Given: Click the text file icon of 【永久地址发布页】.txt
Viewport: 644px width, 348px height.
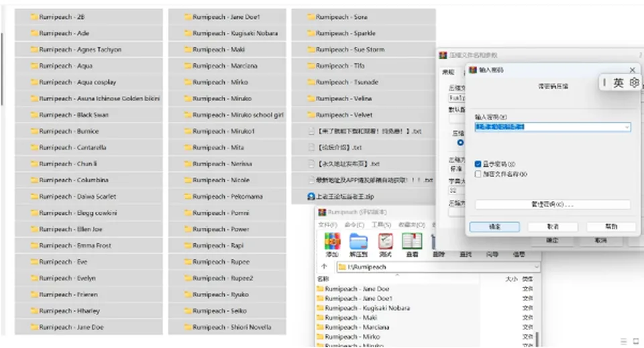Looking at the screenshot, I should pyautogui.click(x=311, y=164).
